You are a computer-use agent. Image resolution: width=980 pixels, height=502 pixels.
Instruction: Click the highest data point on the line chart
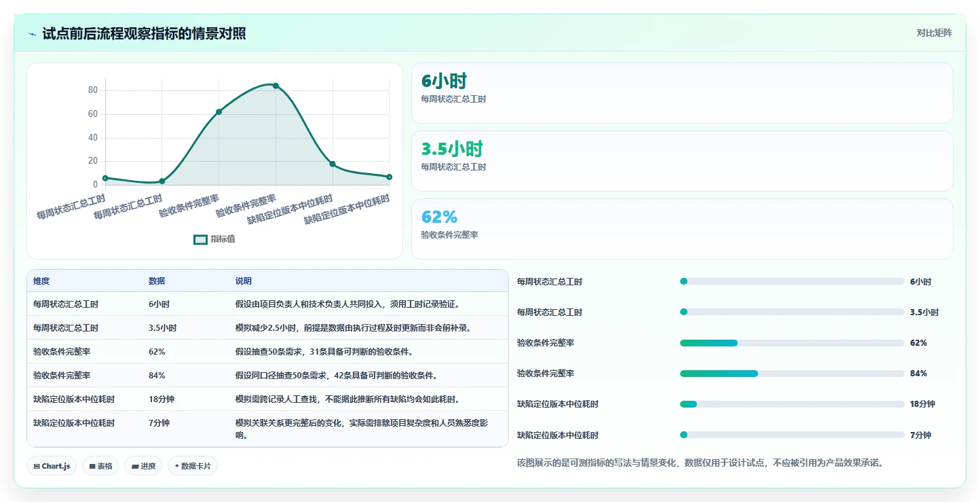276,86
